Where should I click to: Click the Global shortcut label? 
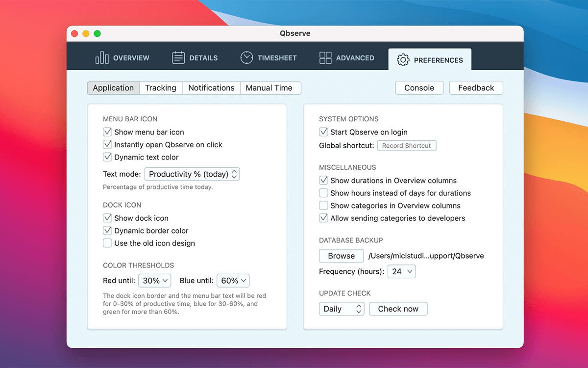[346, 146]
